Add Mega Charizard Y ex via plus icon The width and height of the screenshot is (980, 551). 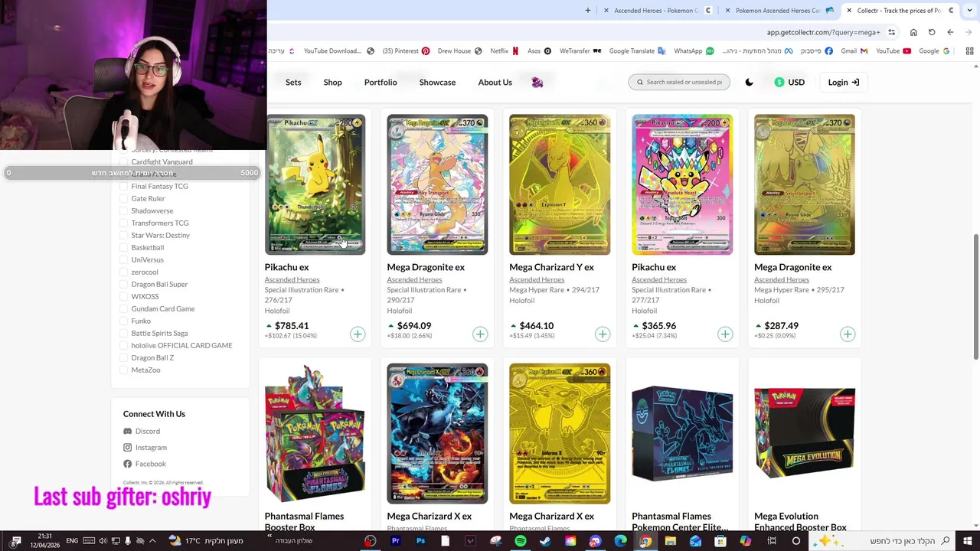603,334
